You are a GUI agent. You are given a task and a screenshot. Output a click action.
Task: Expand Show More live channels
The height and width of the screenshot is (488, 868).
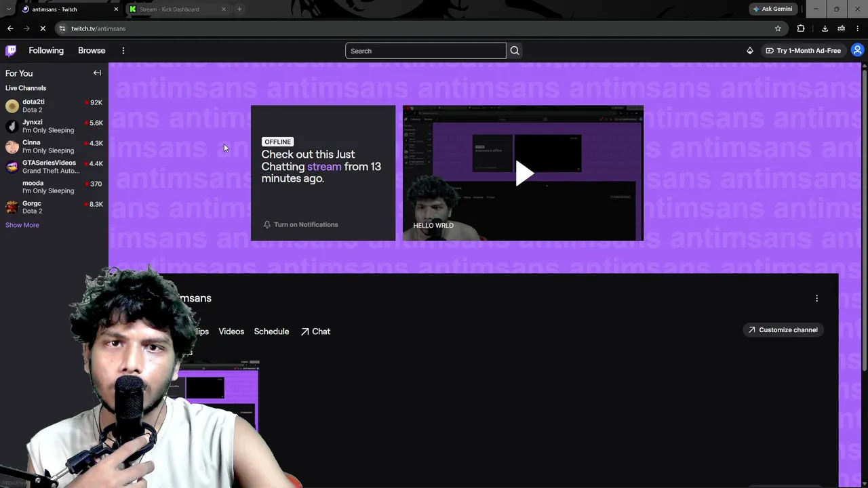tap(22, 225)
